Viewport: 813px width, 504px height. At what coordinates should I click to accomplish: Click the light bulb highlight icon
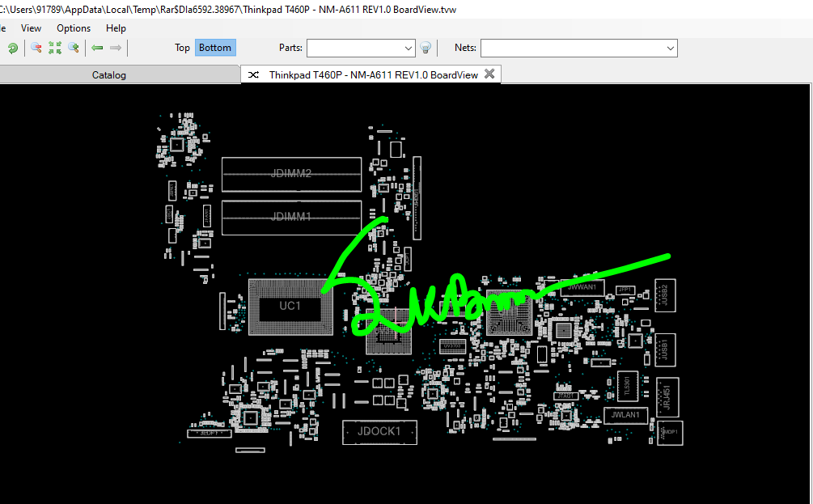click(x=426, y=48)
